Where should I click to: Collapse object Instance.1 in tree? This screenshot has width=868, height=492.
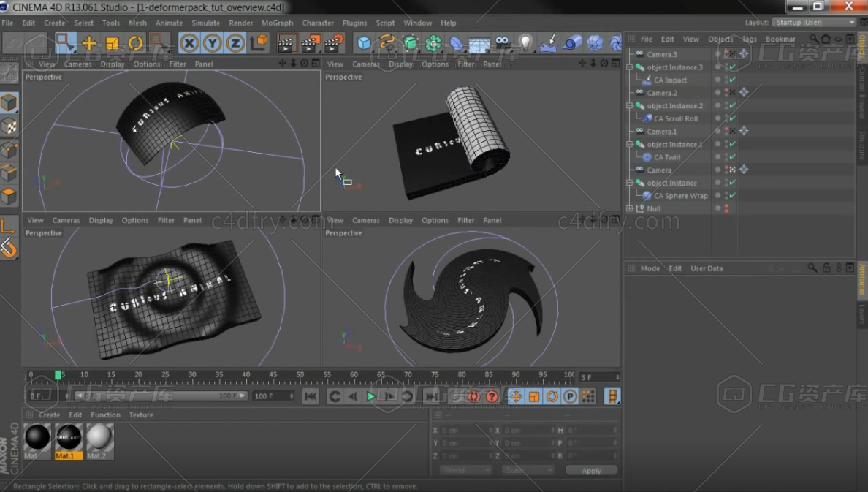click(629, 144)
